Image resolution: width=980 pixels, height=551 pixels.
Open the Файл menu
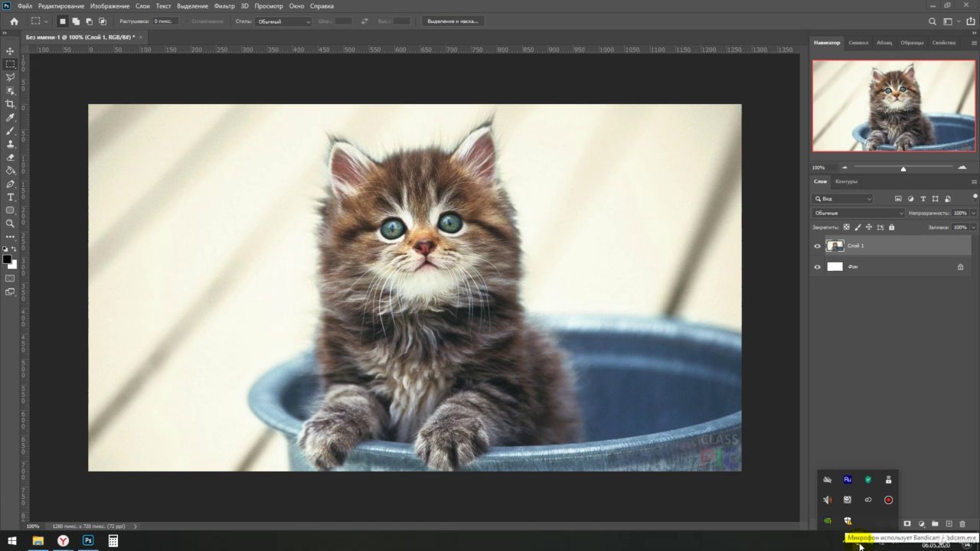tap(24, 6)
